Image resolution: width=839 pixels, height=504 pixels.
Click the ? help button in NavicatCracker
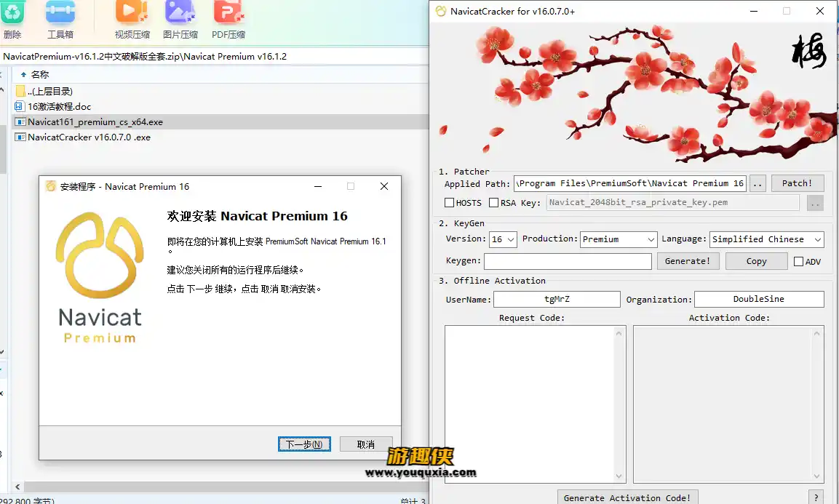coord(816,497)
